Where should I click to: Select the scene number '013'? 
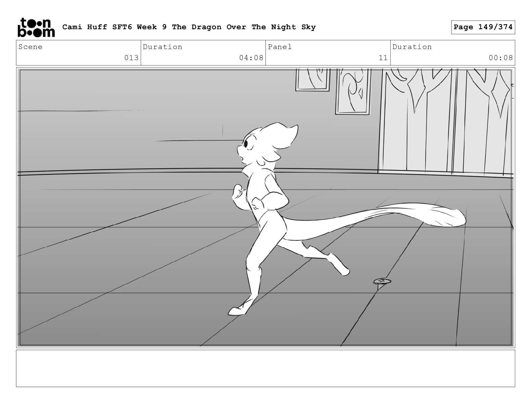pyautogui.click(x=131, y=58)
